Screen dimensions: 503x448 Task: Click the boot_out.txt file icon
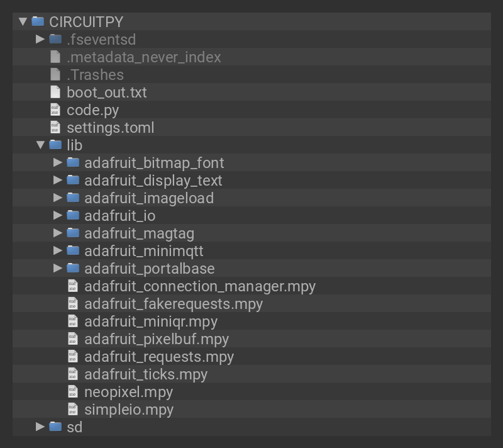click(x=55, y=92)
